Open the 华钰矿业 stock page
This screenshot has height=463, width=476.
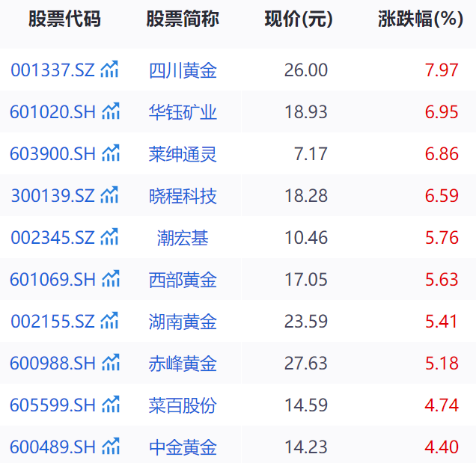pos(183,112)
